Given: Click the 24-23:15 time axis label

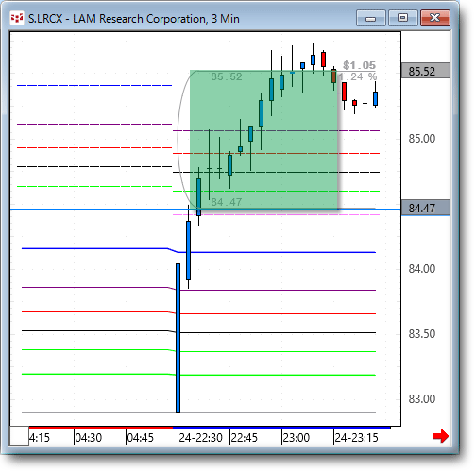Looking at the screenshot, I should [356, 438].
